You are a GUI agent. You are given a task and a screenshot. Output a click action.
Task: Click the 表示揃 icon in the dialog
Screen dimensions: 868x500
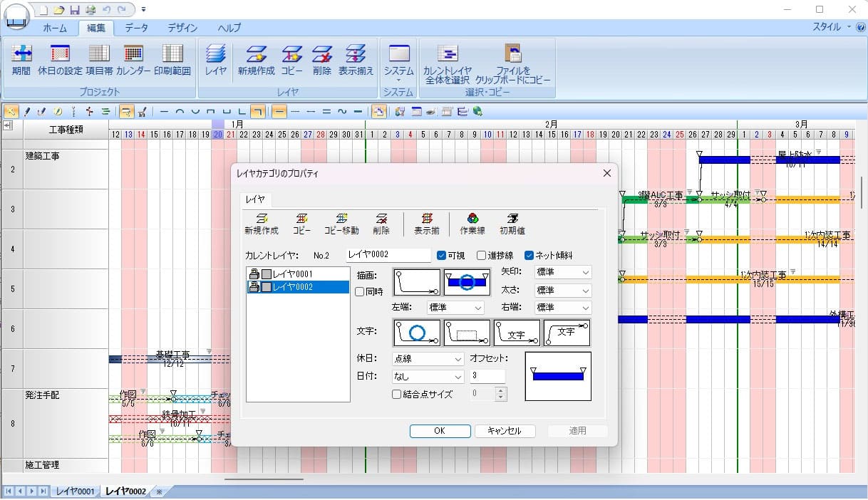tap(427, 224)
